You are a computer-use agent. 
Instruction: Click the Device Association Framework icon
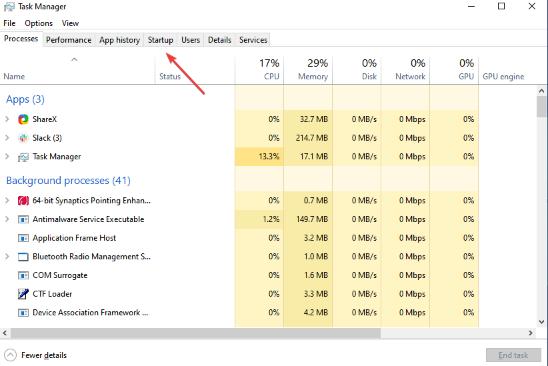tap(23, 313)
